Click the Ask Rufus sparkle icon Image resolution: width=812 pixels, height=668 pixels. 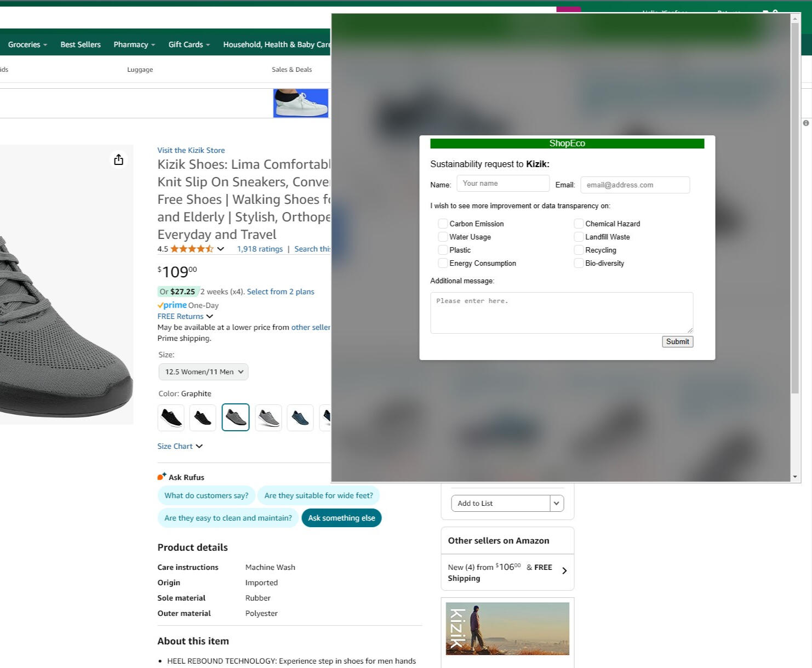coord(162,476)
